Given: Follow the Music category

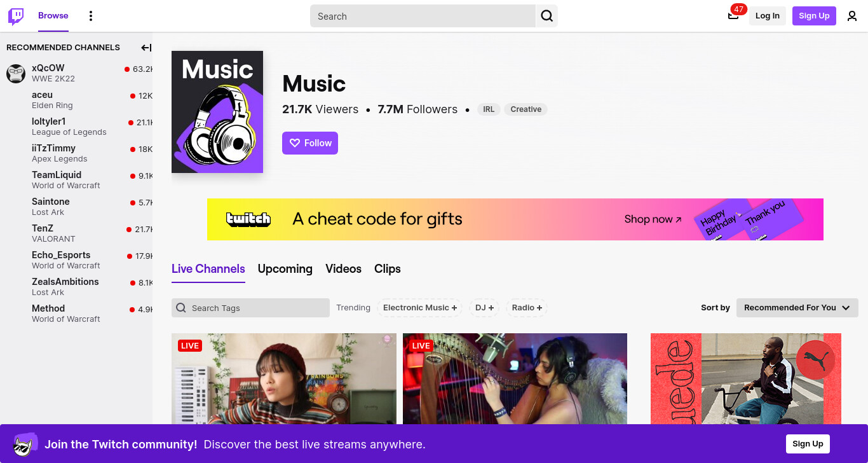Looking at the screenshot, I should (x=310, y=143).
